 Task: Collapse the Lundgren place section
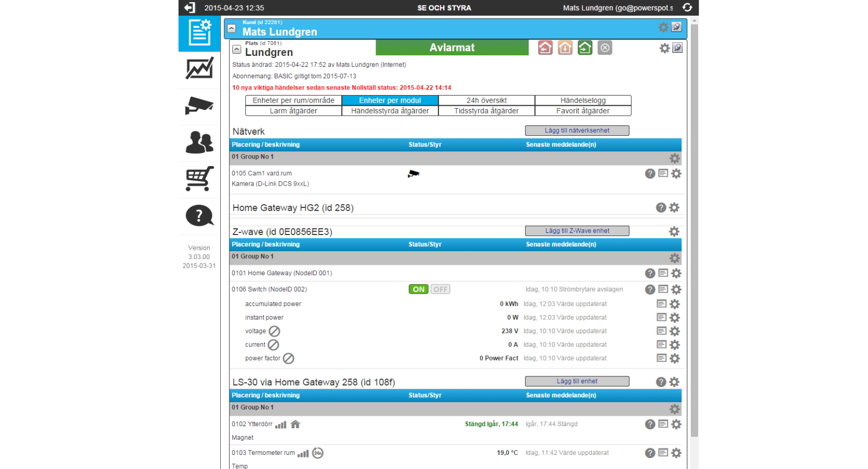[237, 49]
